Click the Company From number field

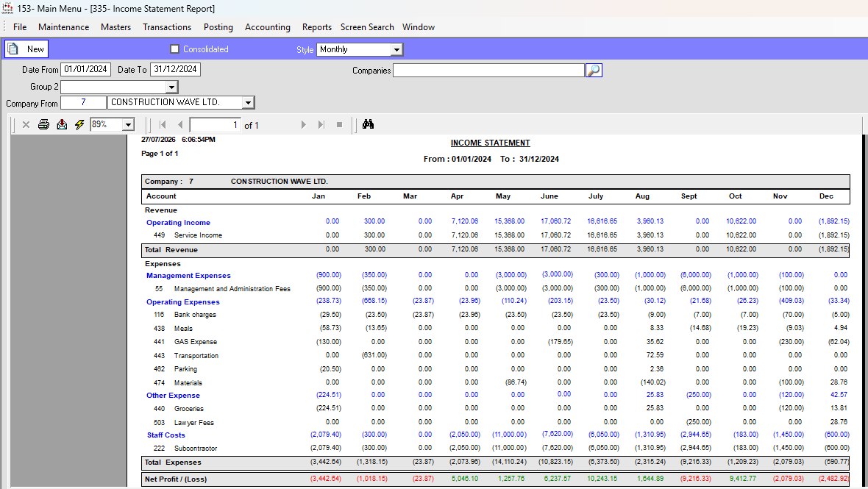click(x=83, y=102)
